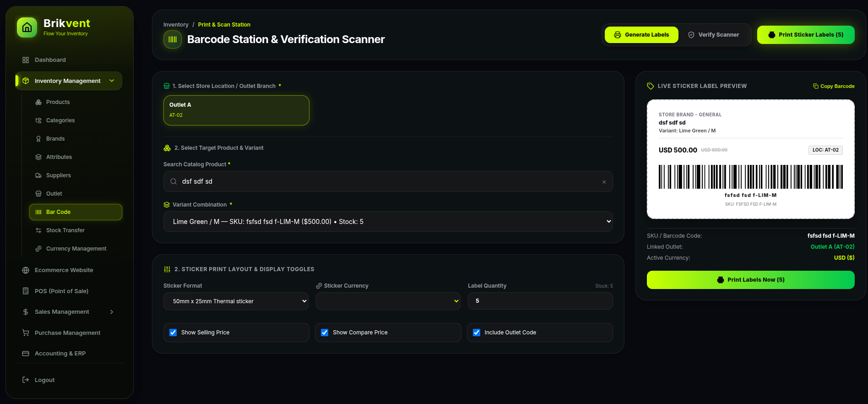Viewport: 868px width, 404px height.
Task: Click the Search Catalog Product field
Action: [x=388, y=181]
